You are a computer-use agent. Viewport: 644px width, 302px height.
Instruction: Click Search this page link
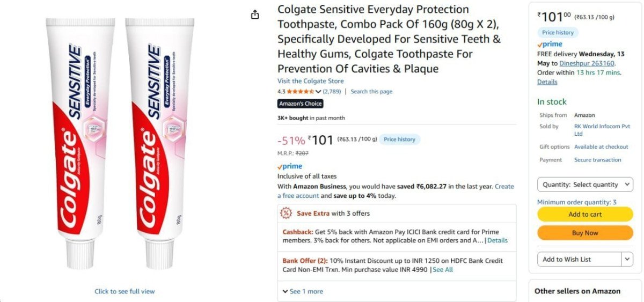[371, 92]
